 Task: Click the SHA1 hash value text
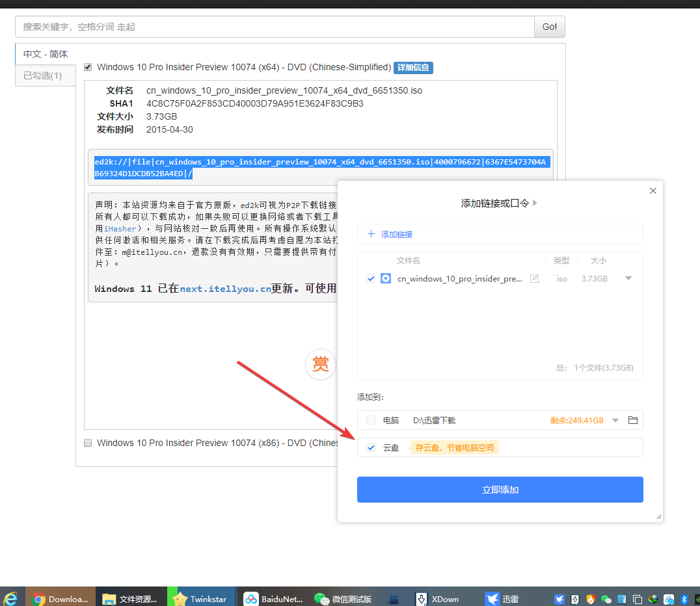tap(255, 103)
